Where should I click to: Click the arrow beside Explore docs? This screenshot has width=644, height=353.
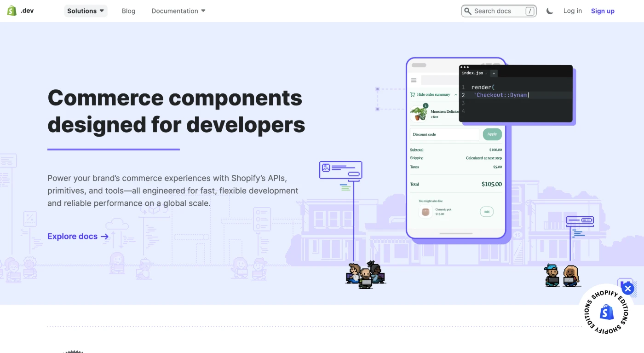coord(104,237)
